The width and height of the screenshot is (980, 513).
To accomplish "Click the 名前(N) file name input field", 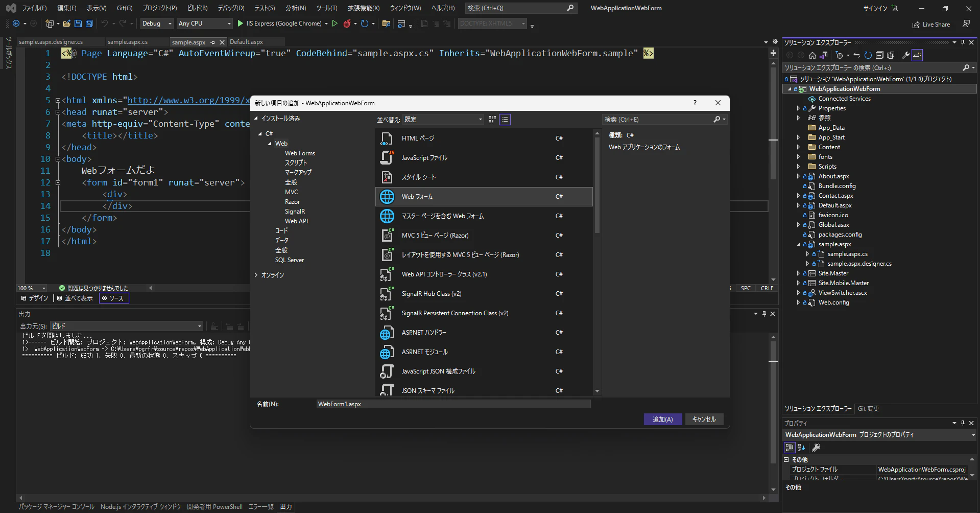I will pyautogui.click(x=453, y=404).
